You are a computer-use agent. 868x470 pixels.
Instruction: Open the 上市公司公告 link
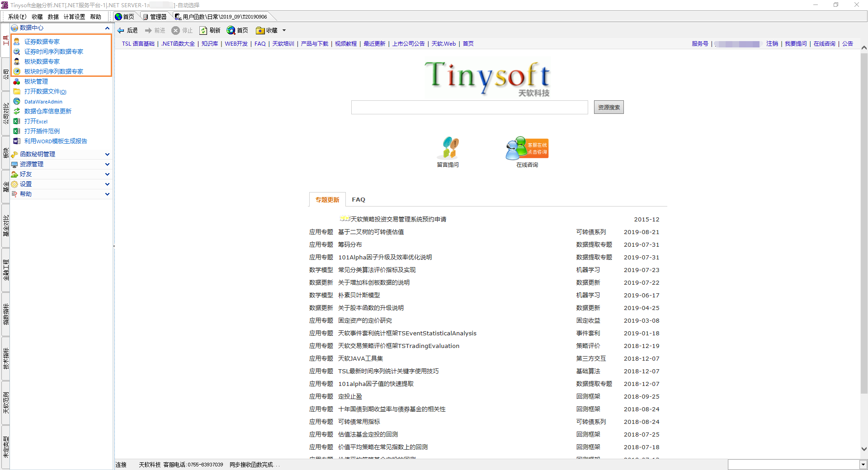click(409, 44)
